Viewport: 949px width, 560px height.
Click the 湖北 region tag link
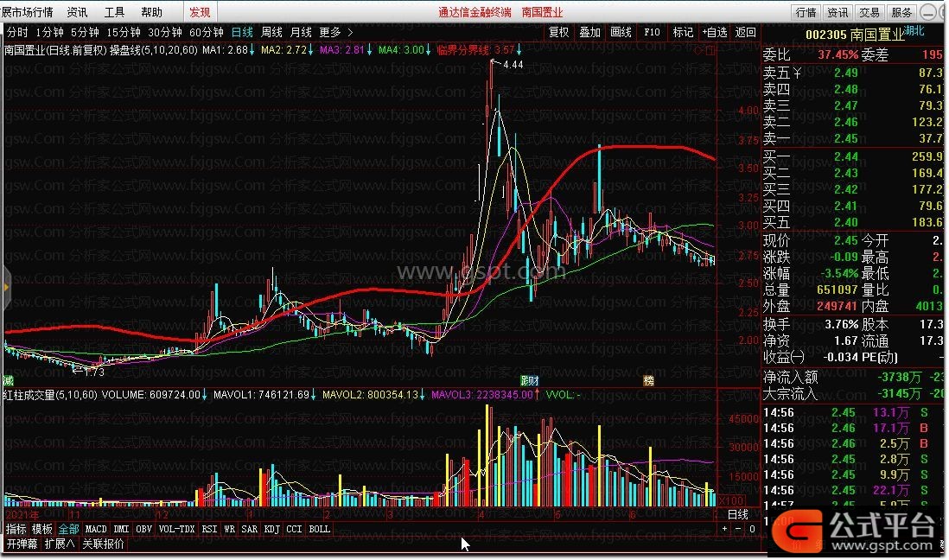click(x=914, y=31)
